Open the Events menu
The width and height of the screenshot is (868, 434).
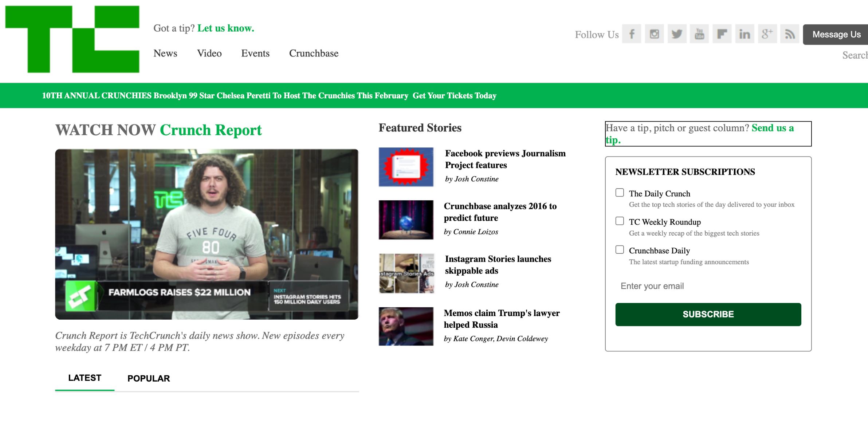pos(255,53)
